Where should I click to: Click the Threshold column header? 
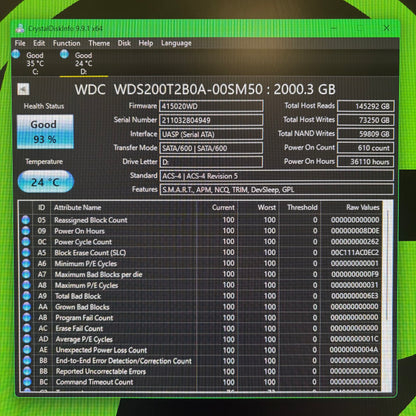pos(300,207)
